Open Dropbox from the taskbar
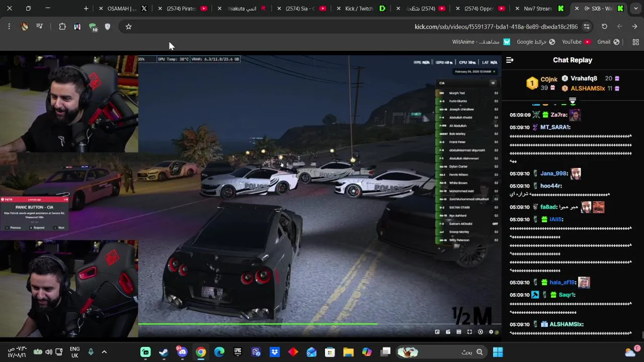This screenshot has width=644, height=362. pos(275,352)
